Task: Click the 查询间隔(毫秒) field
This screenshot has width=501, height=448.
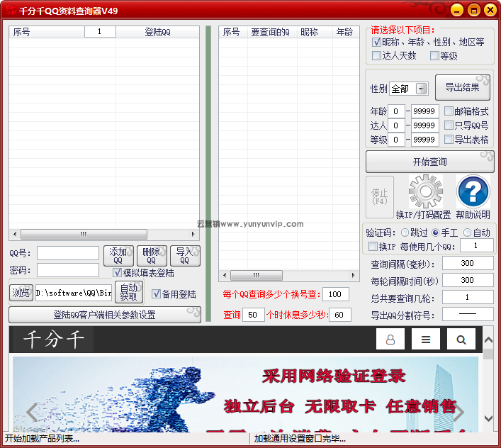Action: click(468, 263)
